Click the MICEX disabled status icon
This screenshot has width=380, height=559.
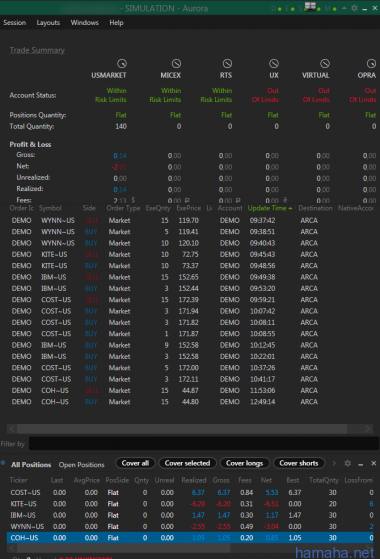[x=176, y=64]
